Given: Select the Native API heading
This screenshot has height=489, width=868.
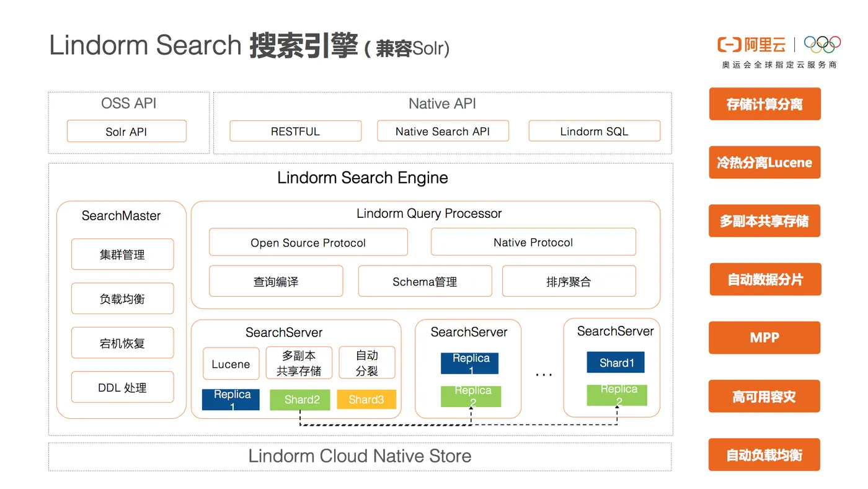Looking at the screenshot, I should point(442,104).
